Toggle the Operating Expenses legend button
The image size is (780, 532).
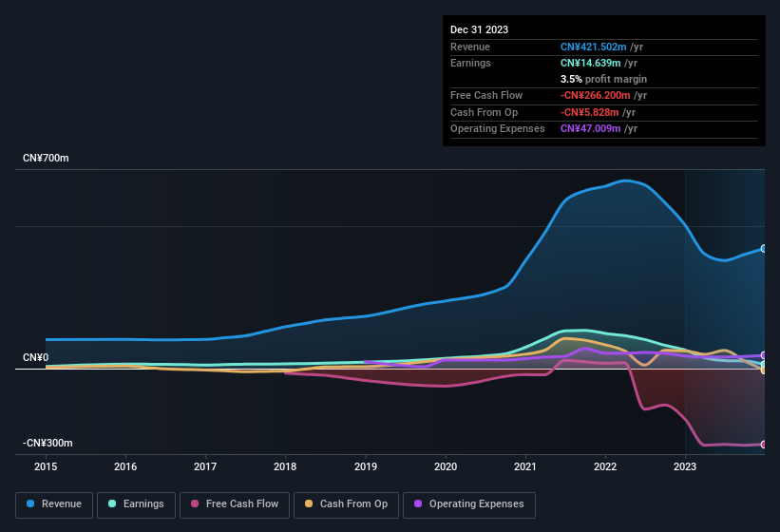pos(468,504)
